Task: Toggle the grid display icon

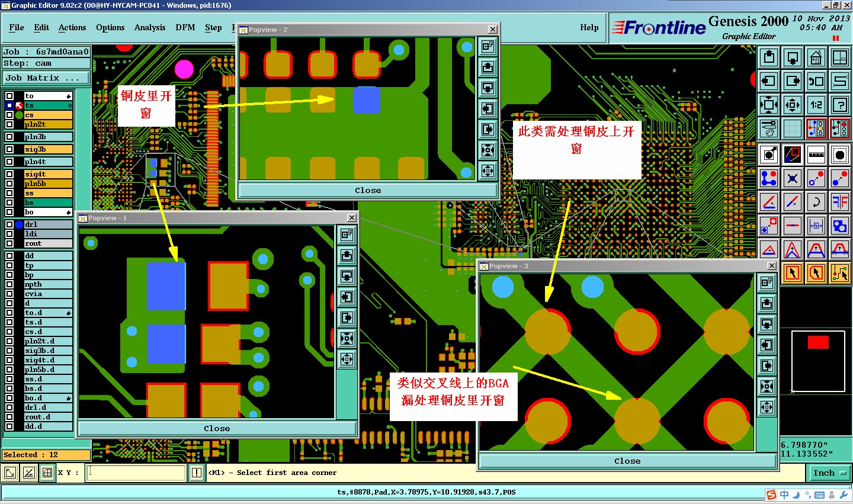Action: click(x=793, y=128)
